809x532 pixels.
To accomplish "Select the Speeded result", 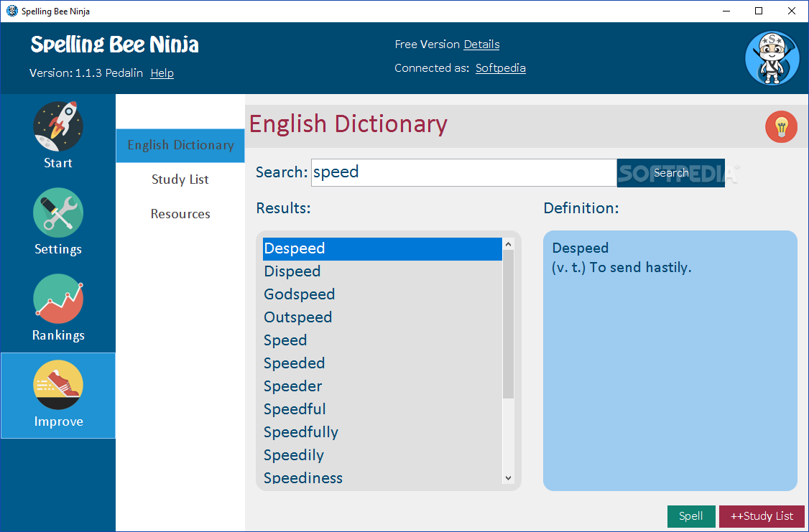I will [x=382, y=363].
